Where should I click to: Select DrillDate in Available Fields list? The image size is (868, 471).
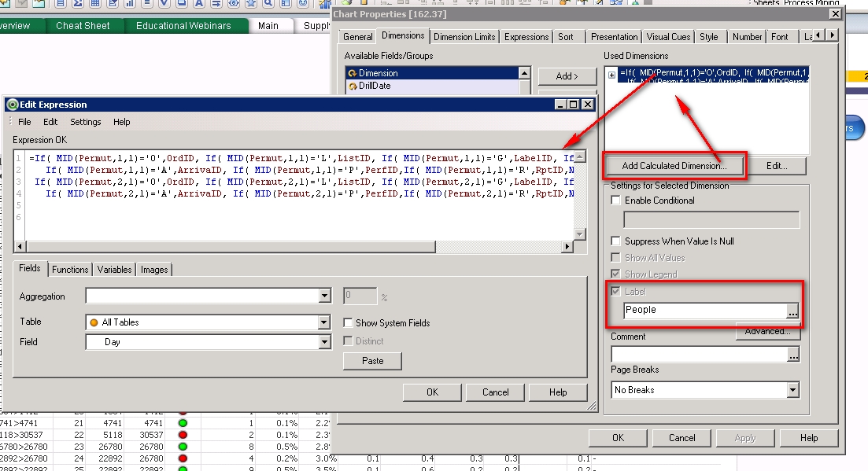(375, 86)
